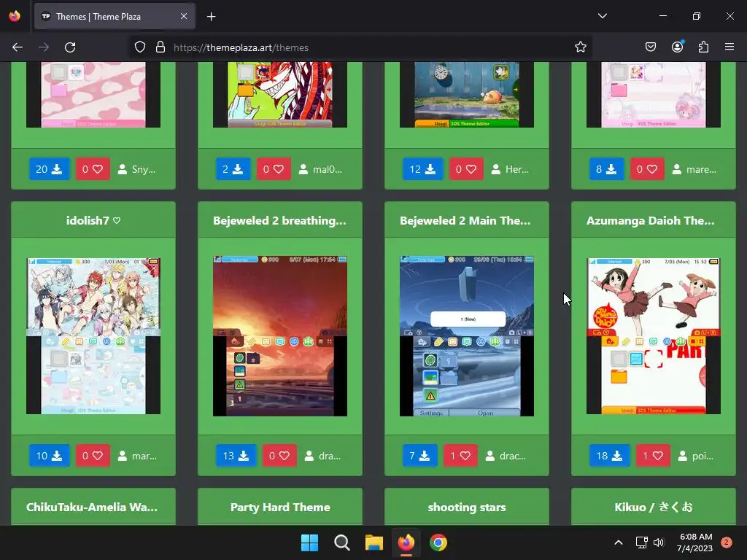This screenshot has width=747, height=560.
Task: Open File Explorer from the taskbar
Action: [374, 542]
